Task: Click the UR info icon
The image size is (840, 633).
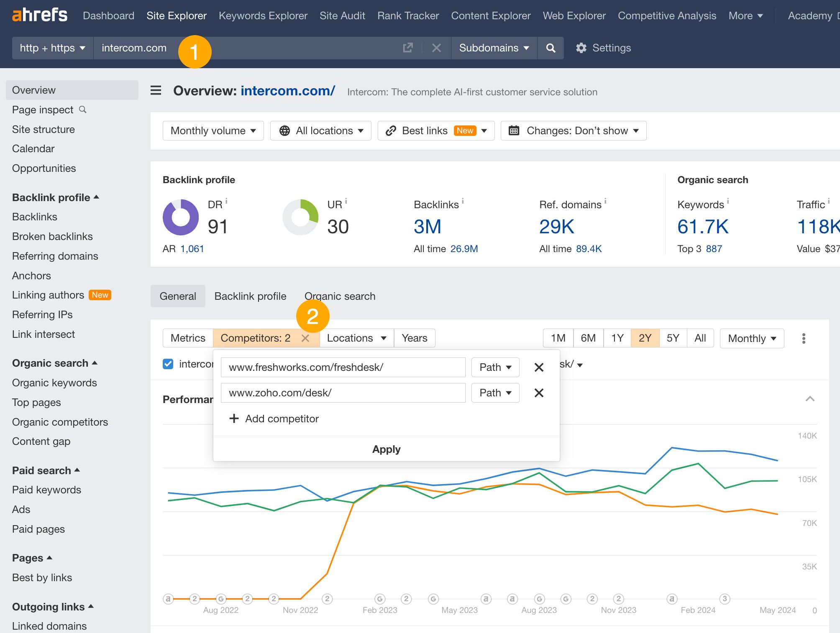Action: click(346, 201)
